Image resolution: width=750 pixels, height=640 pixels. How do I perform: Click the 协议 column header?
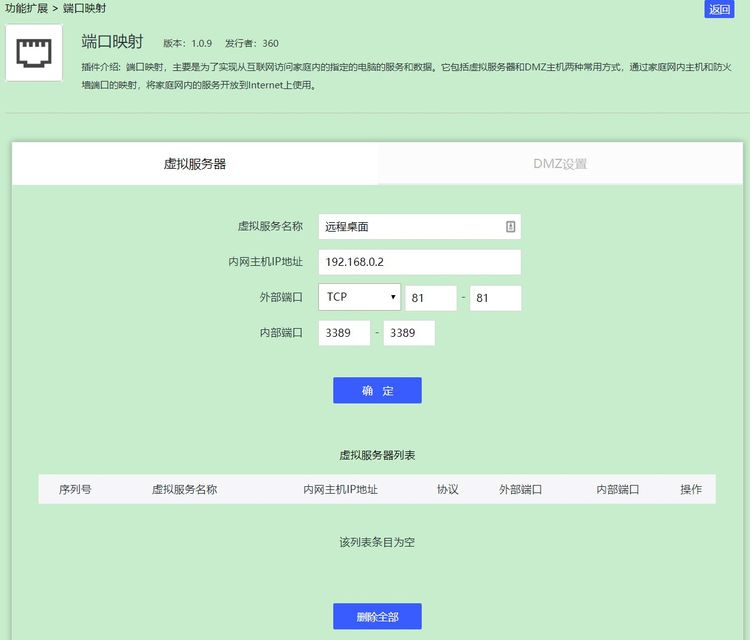(x=448, y=489)
